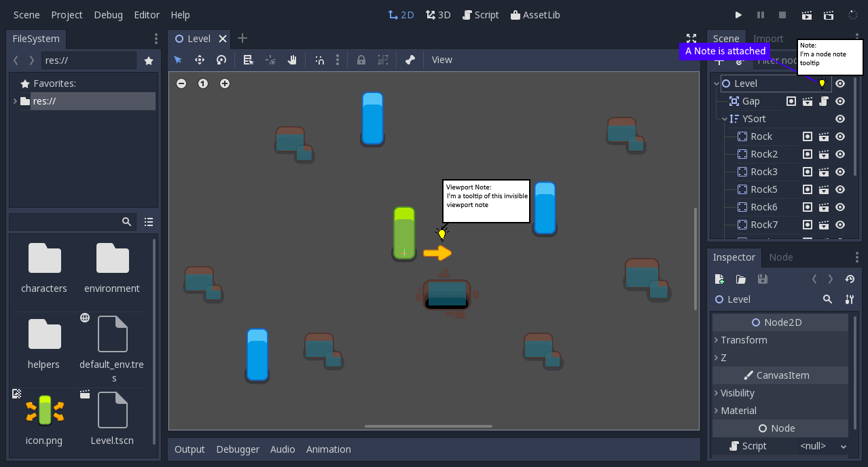Click the lock selected node icon
Image resolution: width=868 pixels, height=467 pixels.
click(361, 60)
